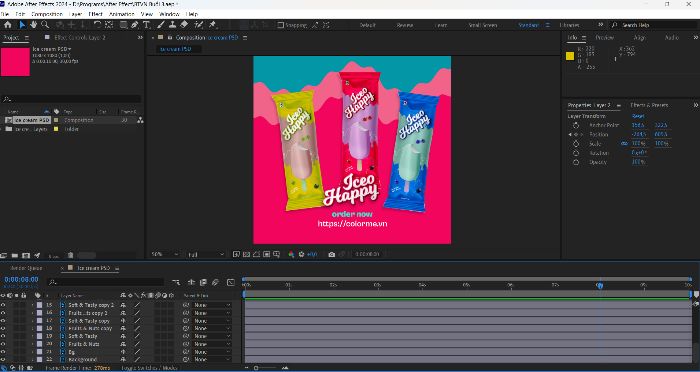Toggle Anchor Point stopwatch
Image resolution: width=700 pixels, height=372 pixels.
(575, 125)
